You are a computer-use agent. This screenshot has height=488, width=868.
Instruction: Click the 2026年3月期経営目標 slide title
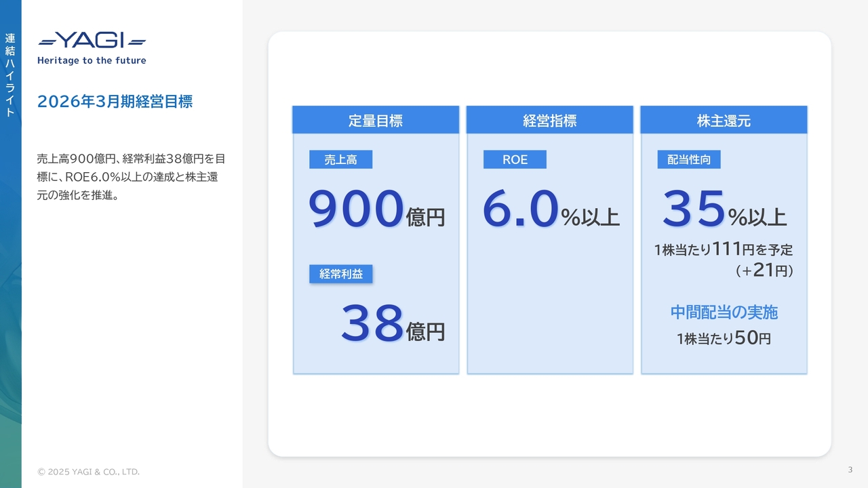tap(115, 102)
